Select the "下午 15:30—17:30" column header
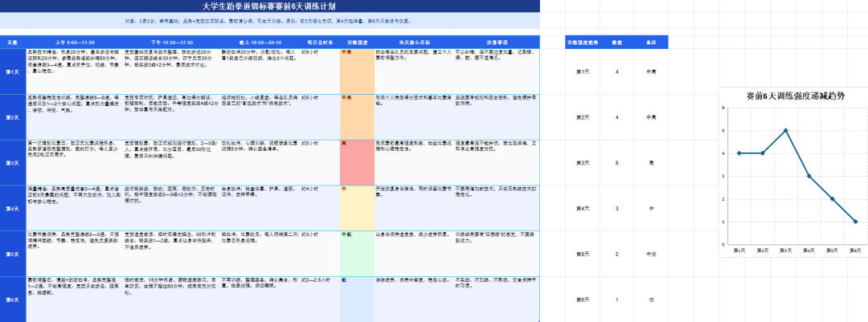 pyautogui.click(x=172, y=42)
